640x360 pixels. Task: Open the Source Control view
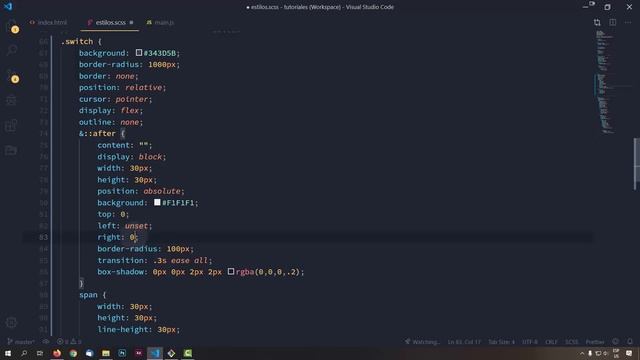pos(12,76)
